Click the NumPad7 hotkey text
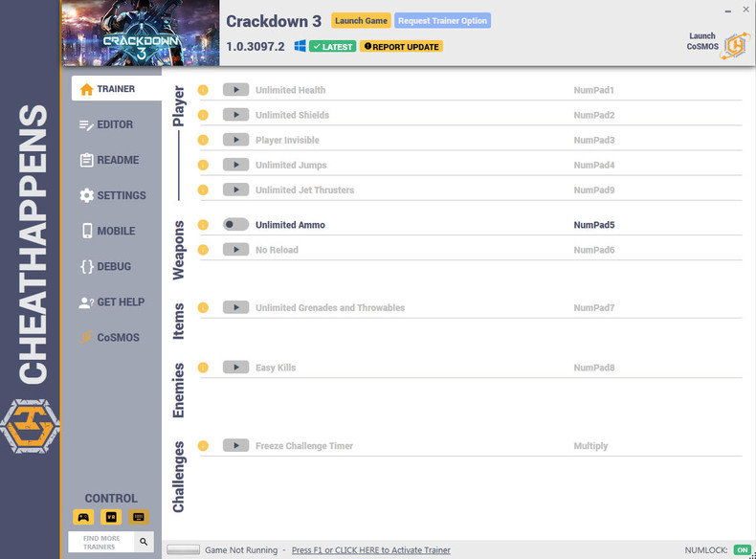The image size is (756, 559). tap(594, 307)
